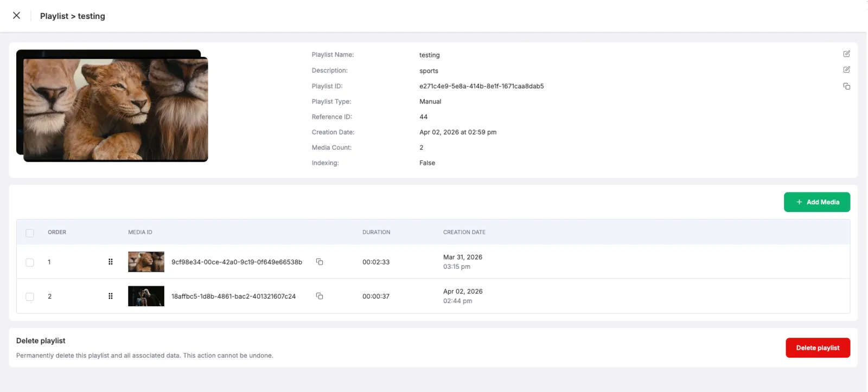868x392 pixels.
Task: Click the Indexing value False
Action: (x=427, y=163)
